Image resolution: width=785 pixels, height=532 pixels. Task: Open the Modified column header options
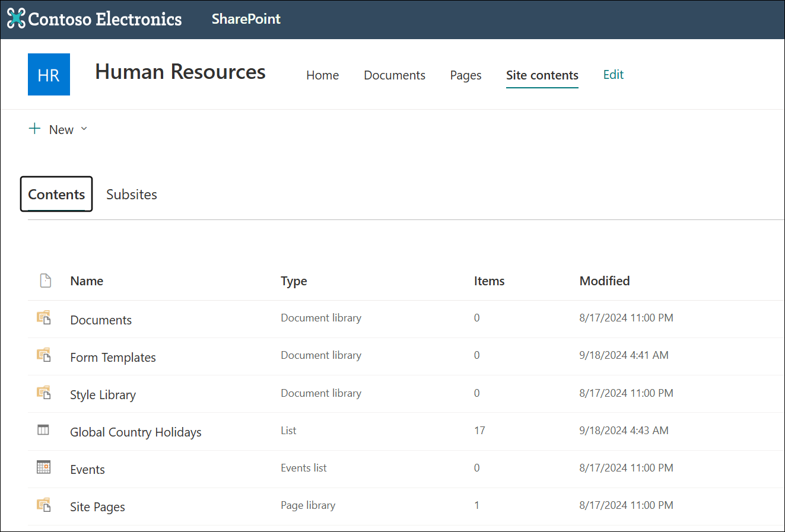(605, 281)
